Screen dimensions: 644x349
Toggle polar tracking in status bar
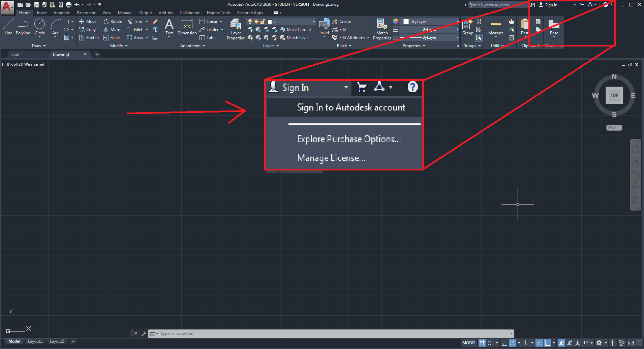click(512, 343)
